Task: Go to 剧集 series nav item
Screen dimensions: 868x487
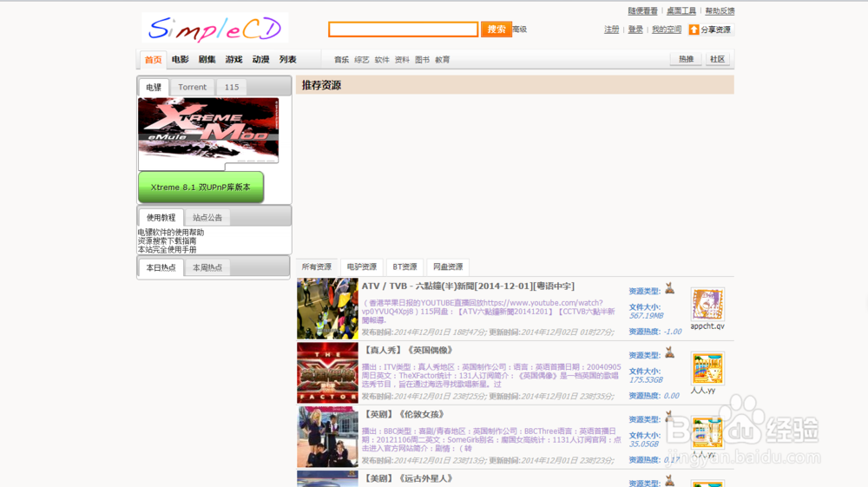Action: click(207, 59)
